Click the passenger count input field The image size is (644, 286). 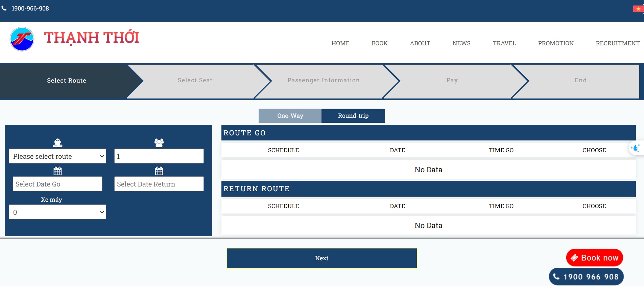click(159, 156)
